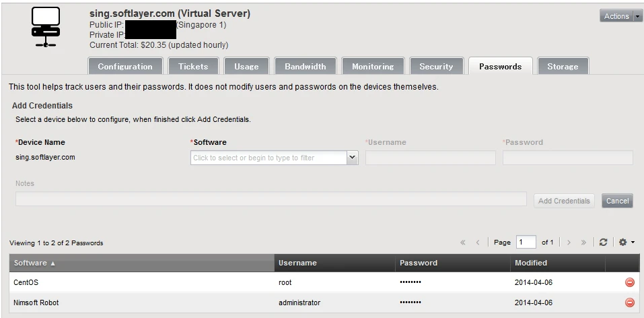Switch to the Configuration tab
The height and width of the screenshot is (318, 644).
click(125, 66)
